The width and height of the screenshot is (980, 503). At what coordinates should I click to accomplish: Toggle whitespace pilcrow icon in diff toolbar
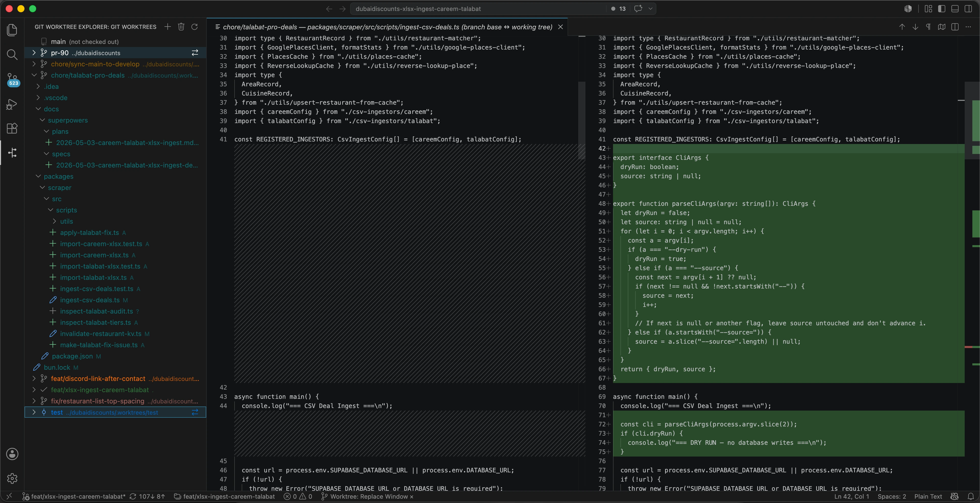pyautogui.click(x=928, y=27)
